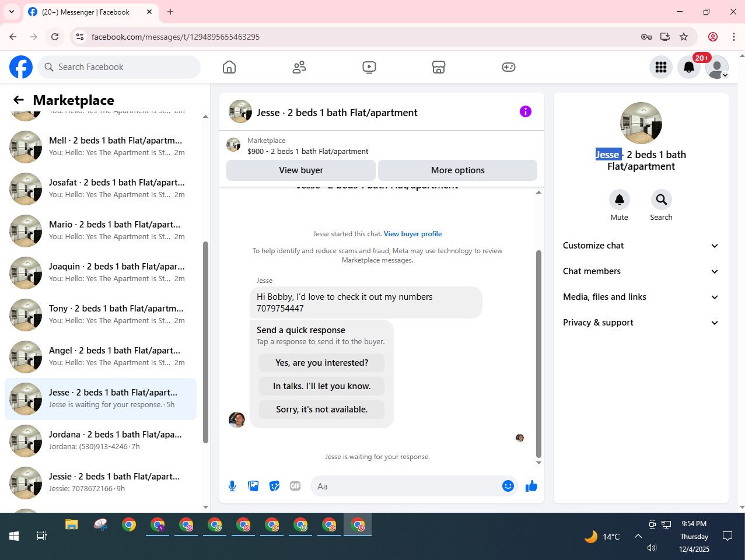Open the apps grid menu icon

coord(661,67)
